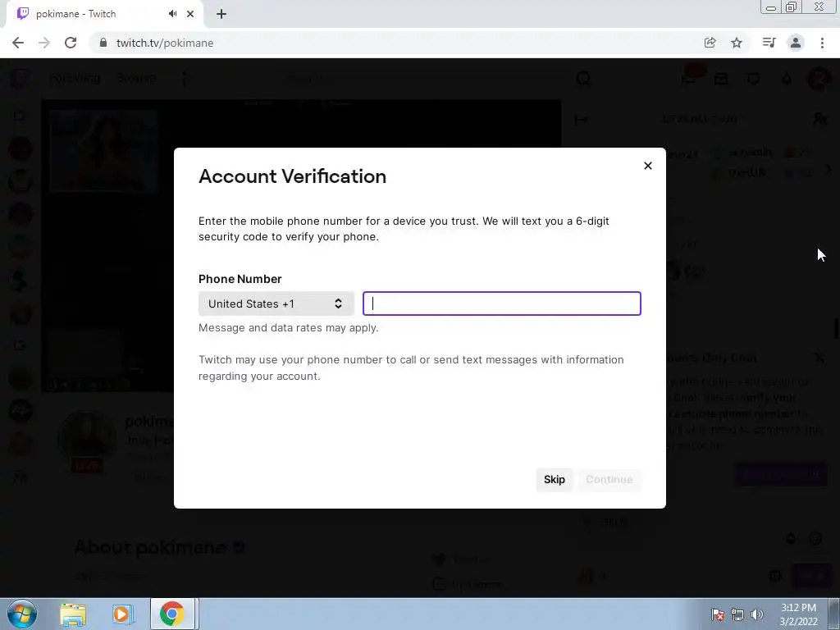Go forward in browser history
This screenshot has height=630, width=840.
pos(44,43)
